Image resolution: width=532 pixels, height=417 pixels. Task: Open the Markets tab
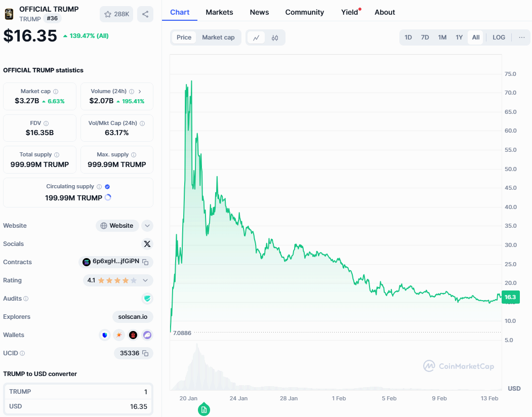[x=219, y=12]
